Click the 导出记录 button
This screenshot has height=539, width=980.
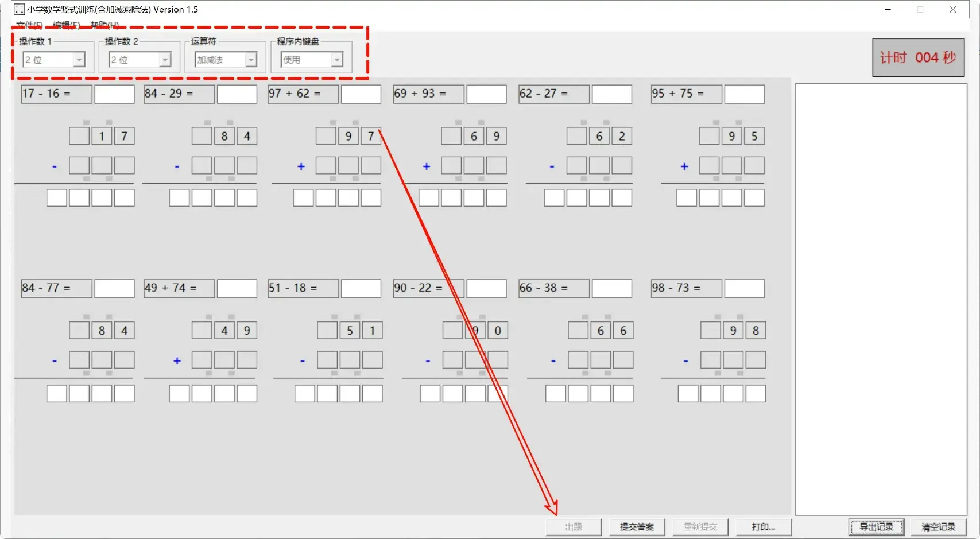[876, 526]
